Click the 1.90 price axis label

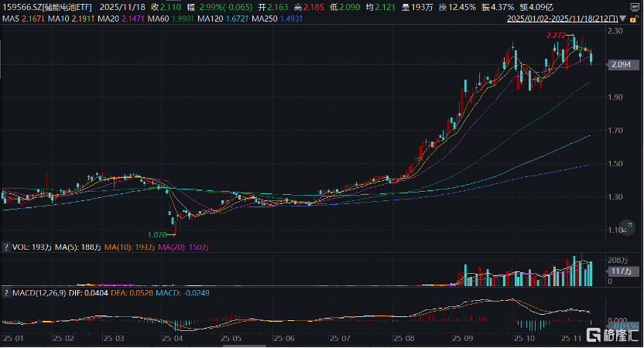point(615,97)
